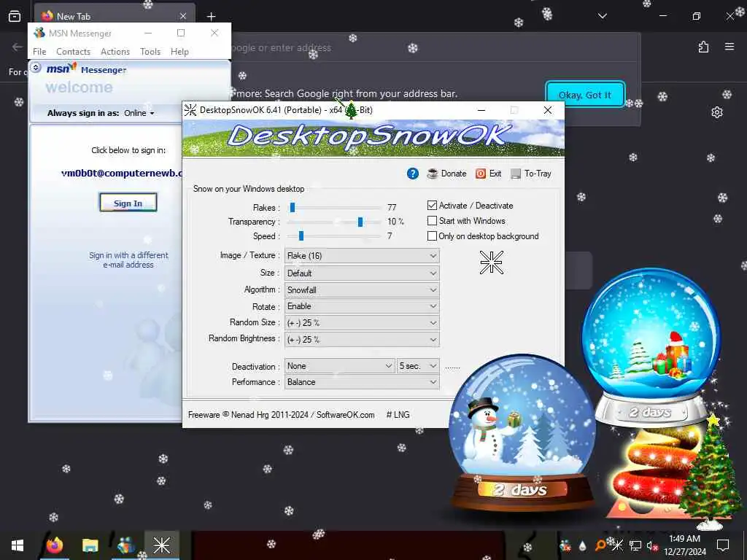
Task: Click the orange magnifier tray icon
Action: tap(600, 545)
